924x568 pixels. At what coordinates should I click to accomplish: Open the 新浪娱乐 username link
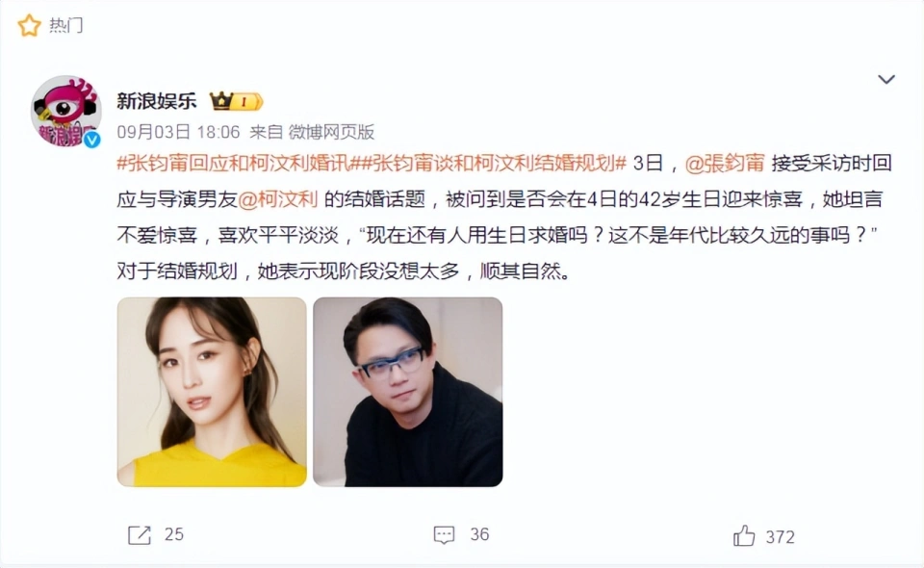click(157, 101)
